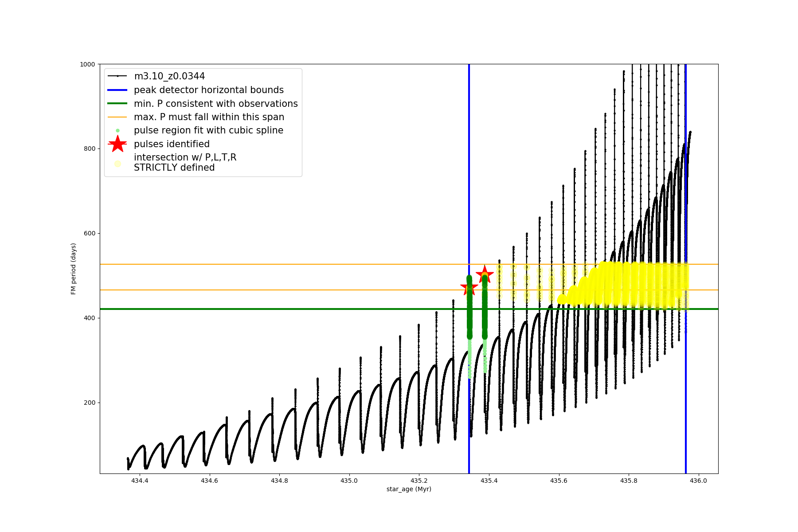Click the upper-right red star pulse marker

tap(485, 275)
